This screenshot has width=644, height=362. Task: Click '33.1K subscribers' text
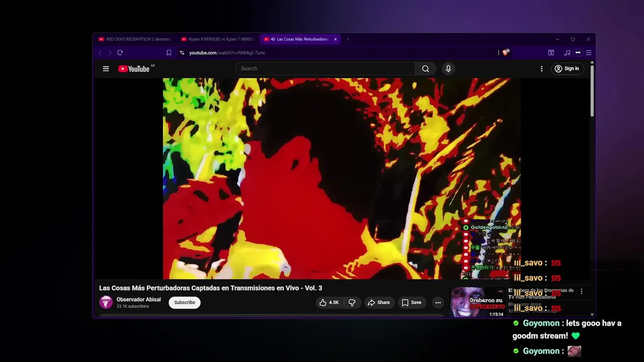pos(133,307)
